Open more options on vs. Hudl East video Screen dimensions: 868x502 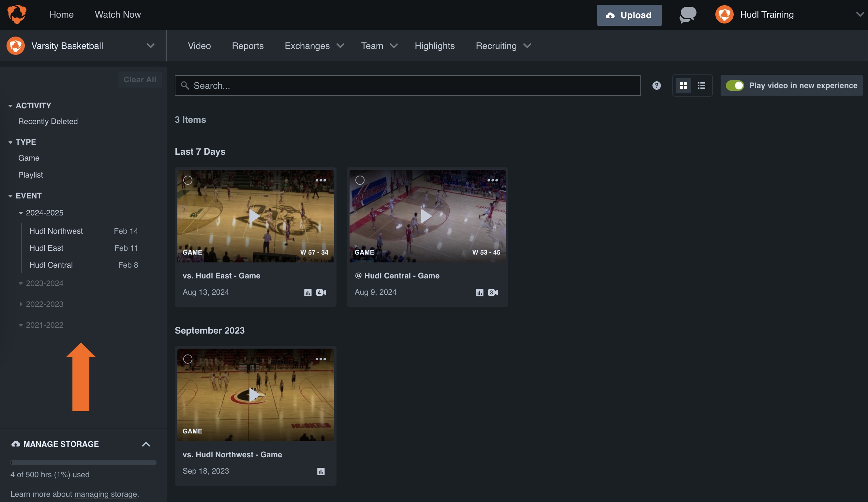click(321, 180)
